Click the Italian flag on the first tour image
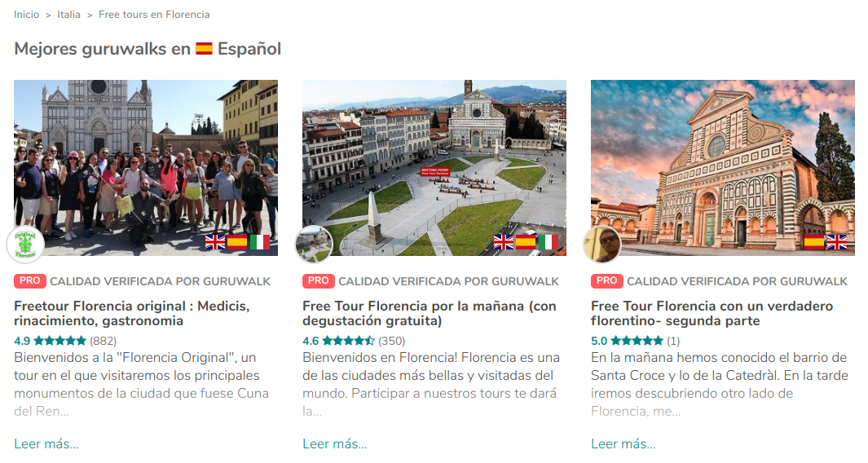 pyautogui.click(x=260, y=242)
